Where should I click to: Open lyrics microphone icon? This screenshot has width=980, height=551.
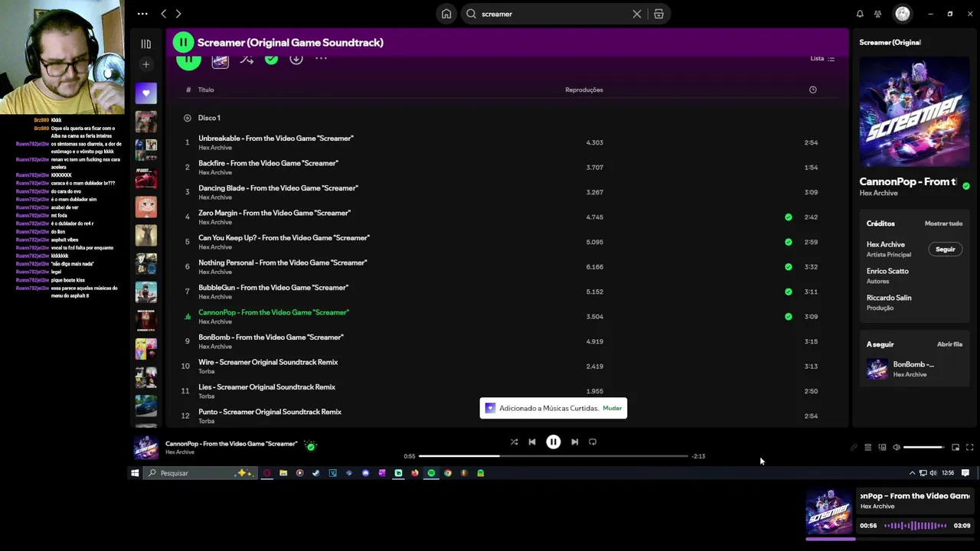(854, 447)
